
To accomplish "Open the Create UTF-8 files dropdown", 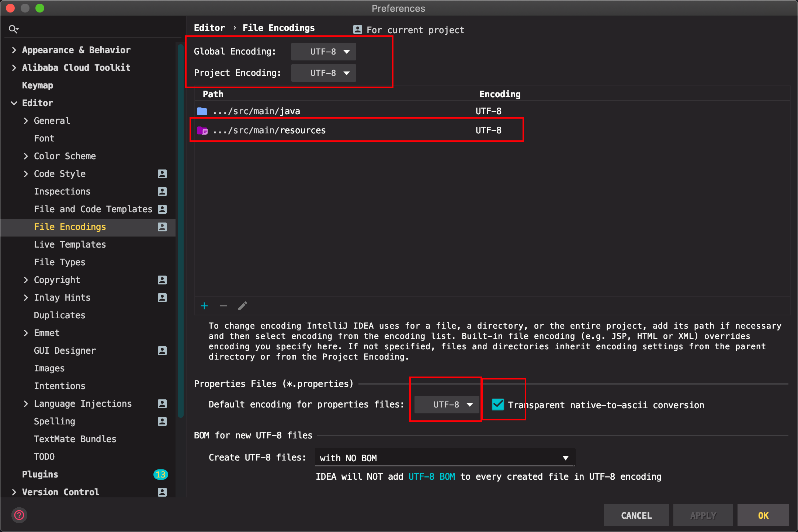I will point(445,458).
